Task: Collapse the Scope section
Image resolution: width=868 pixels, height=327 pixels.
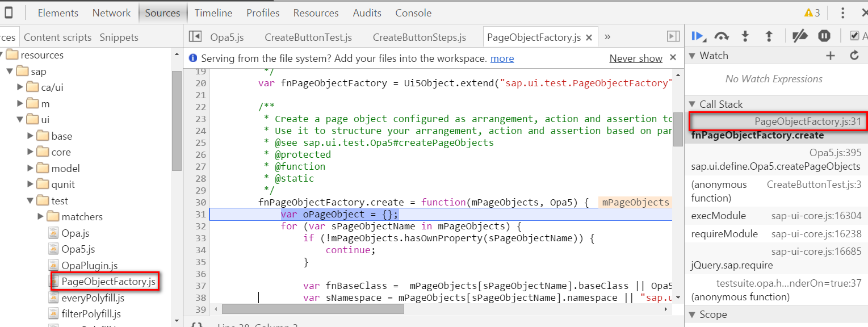Action: (692, 315)
